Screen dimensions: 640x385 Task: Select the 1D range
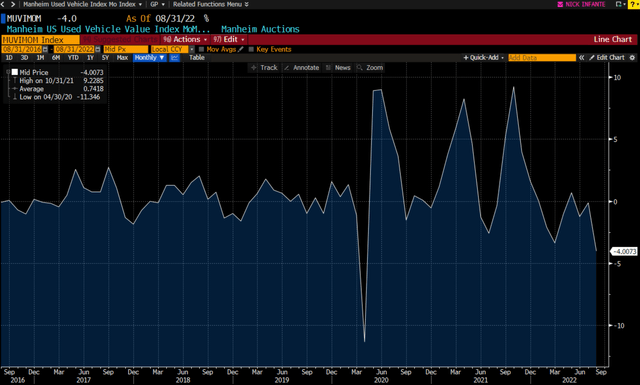9,58
